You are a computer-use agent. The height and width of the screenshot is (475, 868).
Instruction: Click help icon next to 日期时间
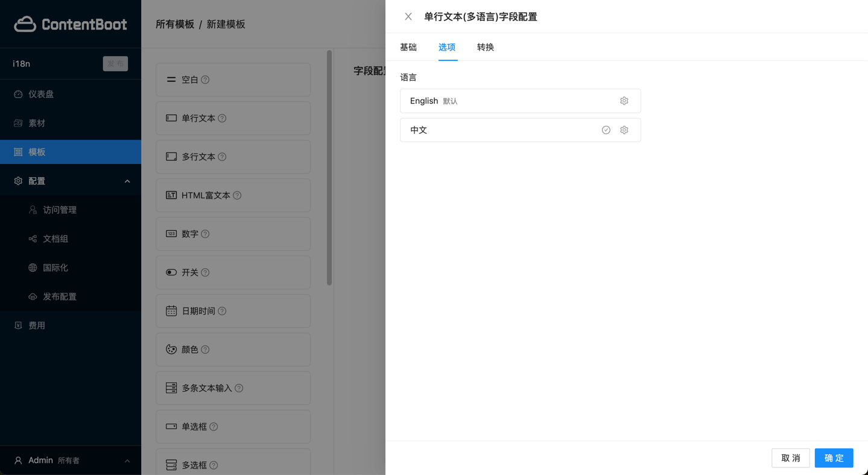(222, 311)
